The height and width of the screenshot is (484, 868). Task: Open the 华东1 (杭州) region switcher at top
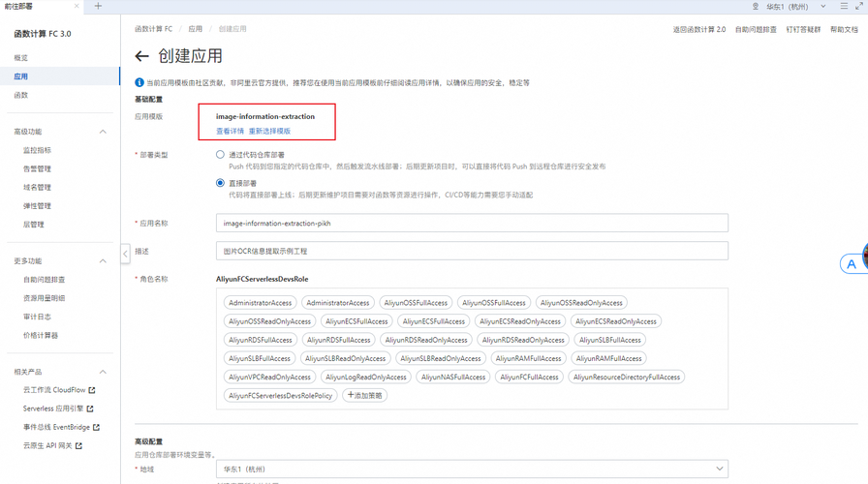[x=796, y=7]
